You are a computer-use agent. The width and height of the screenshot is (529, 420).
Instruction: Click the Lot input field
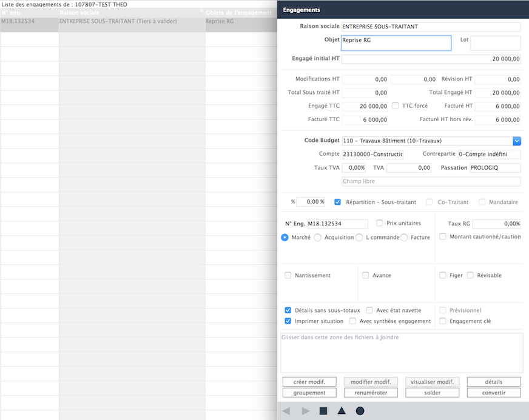point(495,43)
